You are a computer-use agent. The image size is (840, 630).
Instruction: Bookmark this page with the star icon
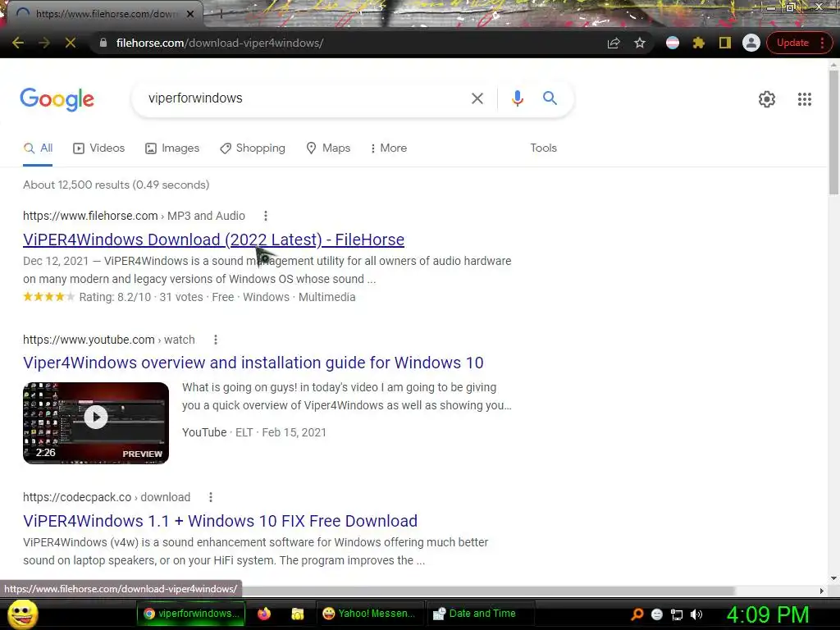click(640, 43)
